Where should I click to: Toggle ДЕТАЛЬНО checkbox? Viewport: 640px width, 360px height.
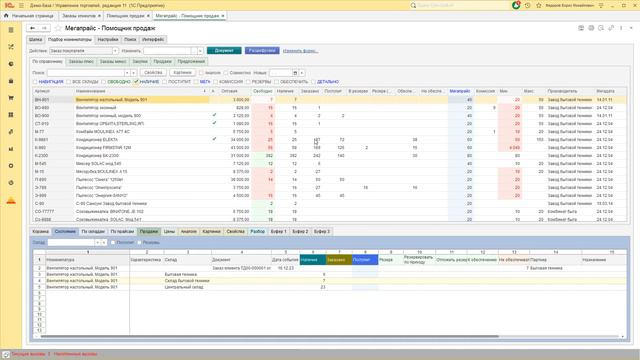[313, 82]
